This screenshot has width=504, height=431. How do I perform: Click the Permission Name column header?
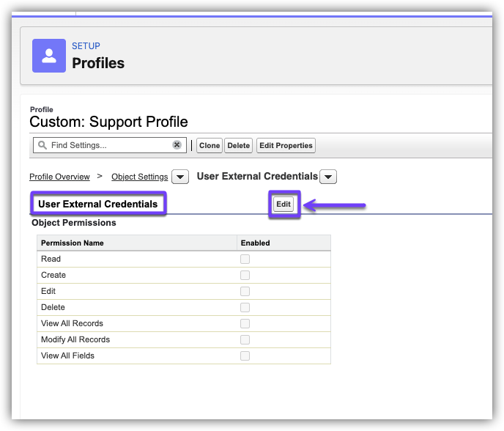pyautogui.click(x=73, y=243)
